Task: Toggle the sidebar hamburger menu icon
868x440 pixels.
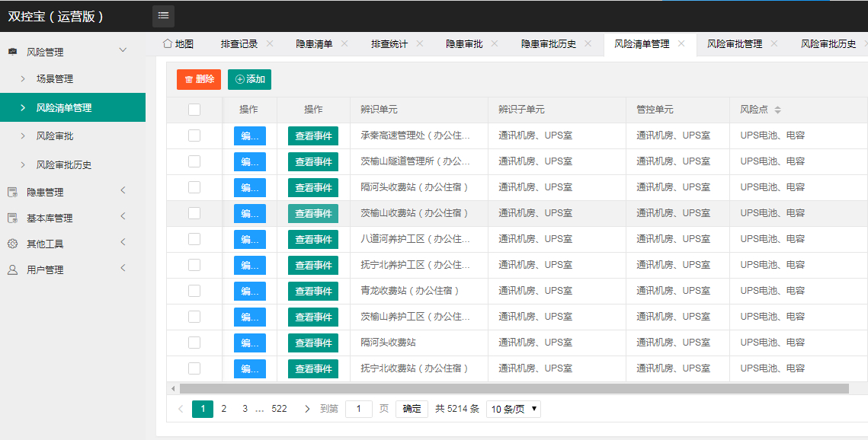Action: (163, 16)
